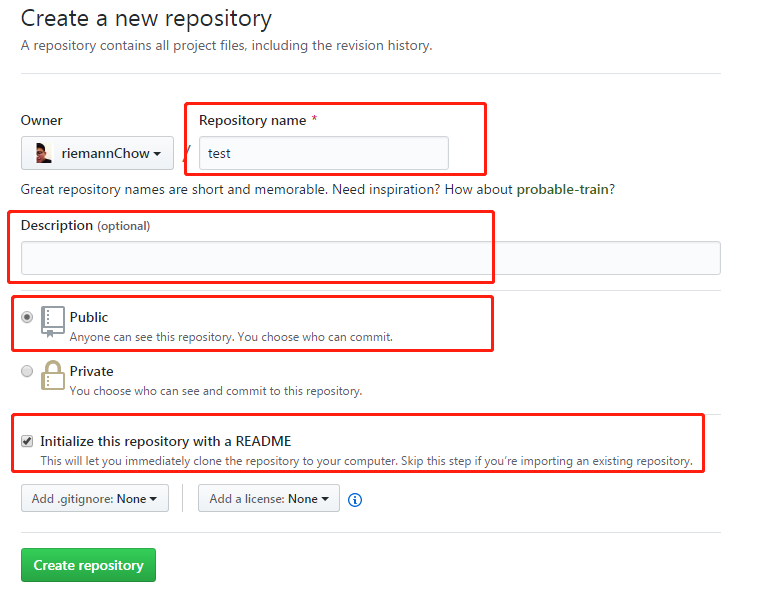Click the Public option label
Screen dimensions: 757x593
89,317
